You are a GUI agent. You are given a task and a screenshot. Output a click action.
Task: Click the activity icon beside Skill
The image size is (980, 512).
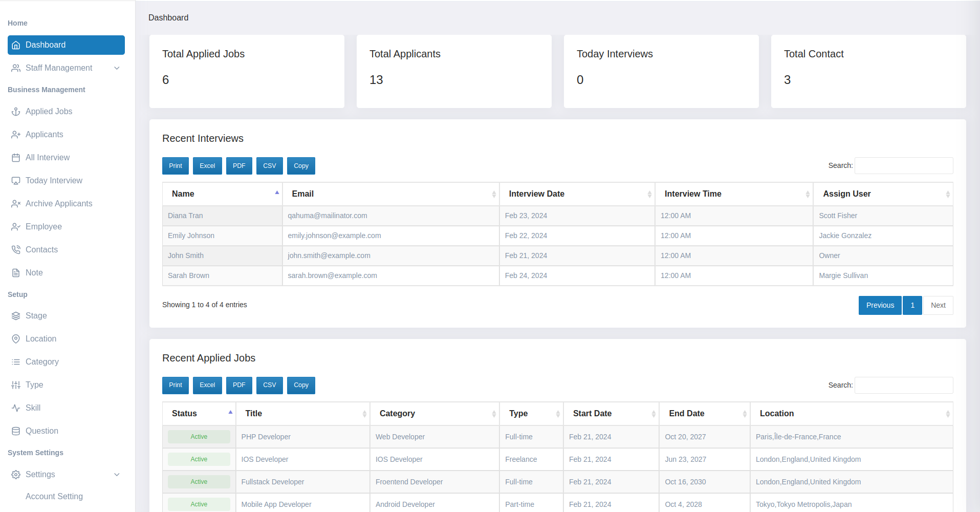click(x=16, y=408)
